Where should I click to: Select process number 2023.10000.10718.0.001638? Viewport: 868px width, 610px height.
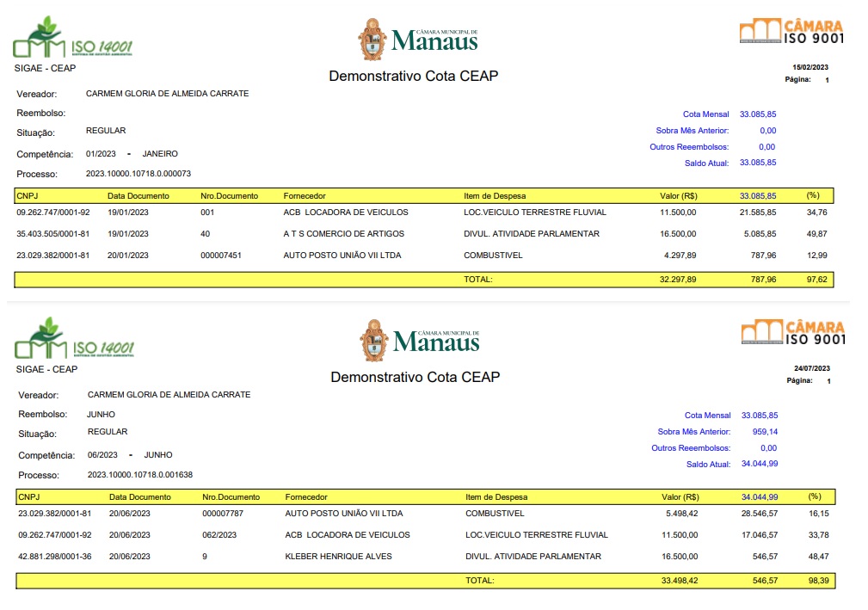point(140,475)
